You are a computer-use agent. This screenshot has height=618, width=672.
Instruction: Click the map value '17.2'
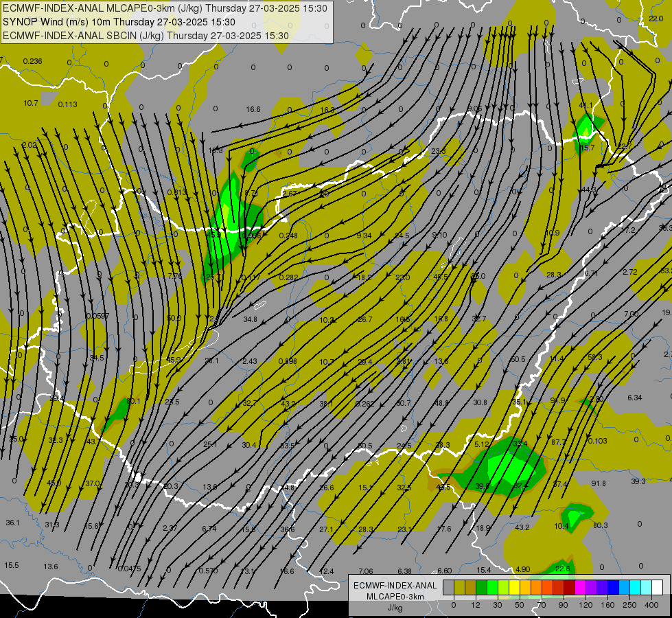[628, 230]
